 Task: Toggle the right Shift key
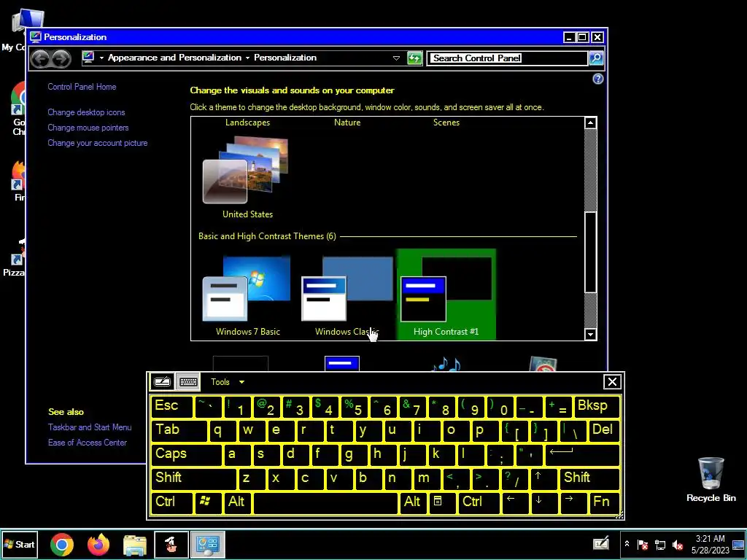(x=589, y=478)
